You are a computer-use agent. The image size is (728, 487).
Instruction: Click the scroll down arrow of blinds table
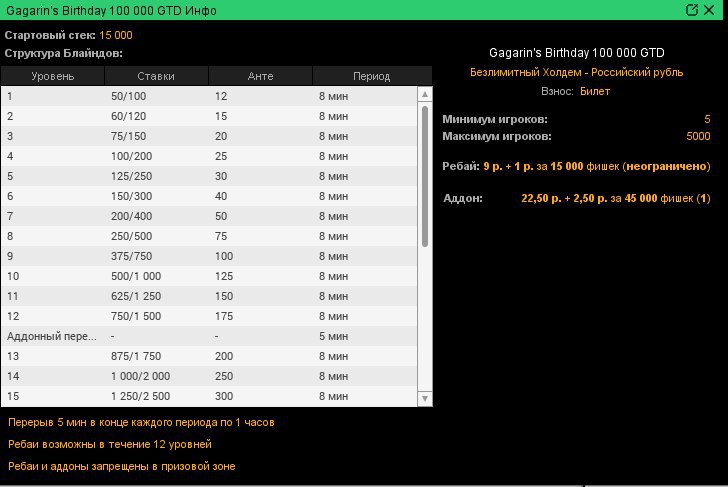pos(425,399)
